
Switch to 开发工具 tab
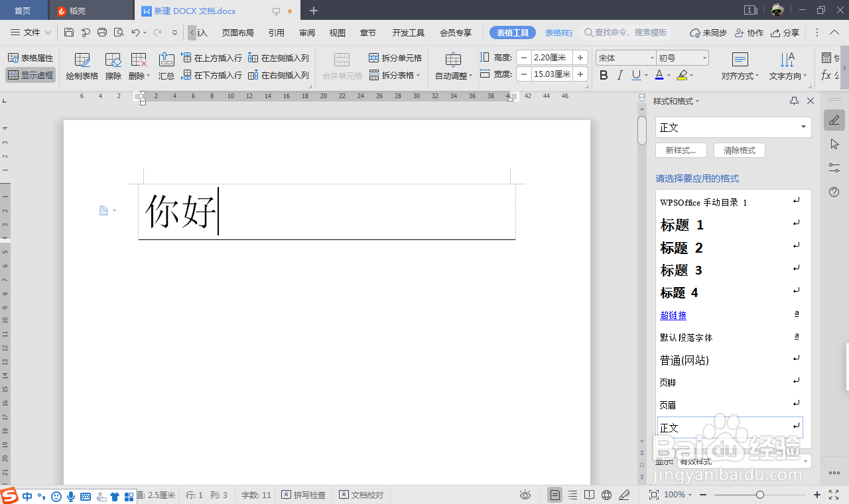409,32
